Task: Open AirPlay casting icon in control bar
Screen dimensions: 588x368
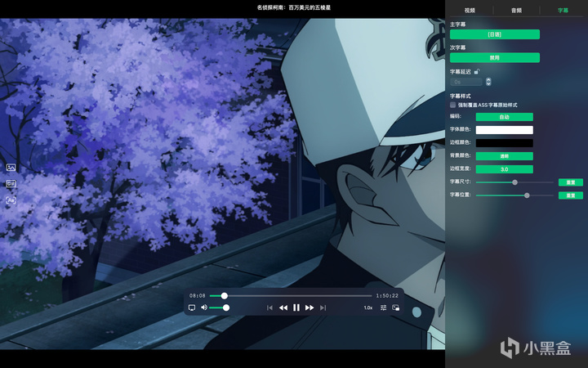Action: [192, 308]
